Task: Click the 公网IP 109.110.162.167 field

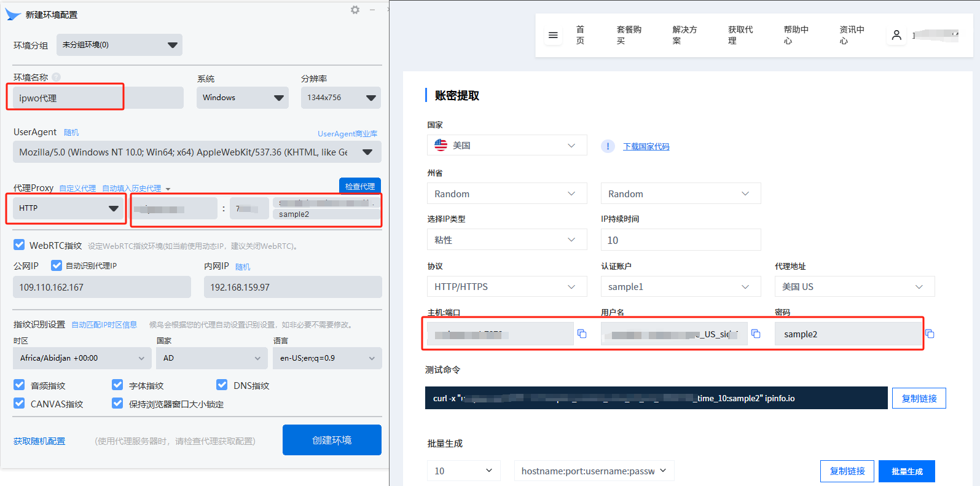Action: pyautogui.click(x=102, y=287)
